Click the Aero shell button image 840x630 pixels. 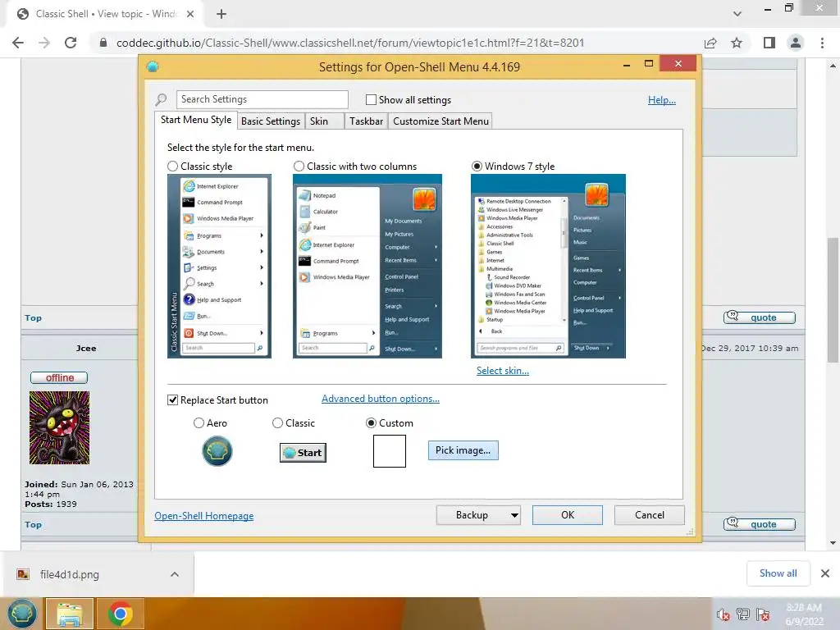pos(217,451)
